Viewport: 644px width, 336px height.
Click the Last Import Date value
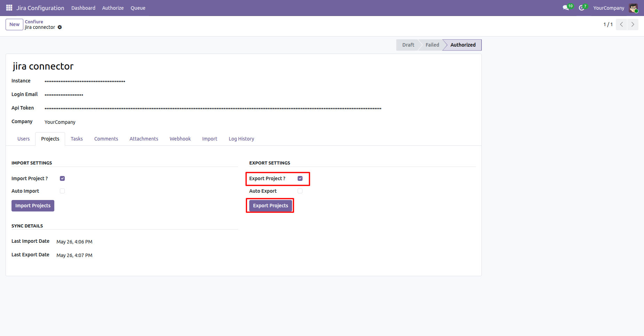(x=74, y=242)
